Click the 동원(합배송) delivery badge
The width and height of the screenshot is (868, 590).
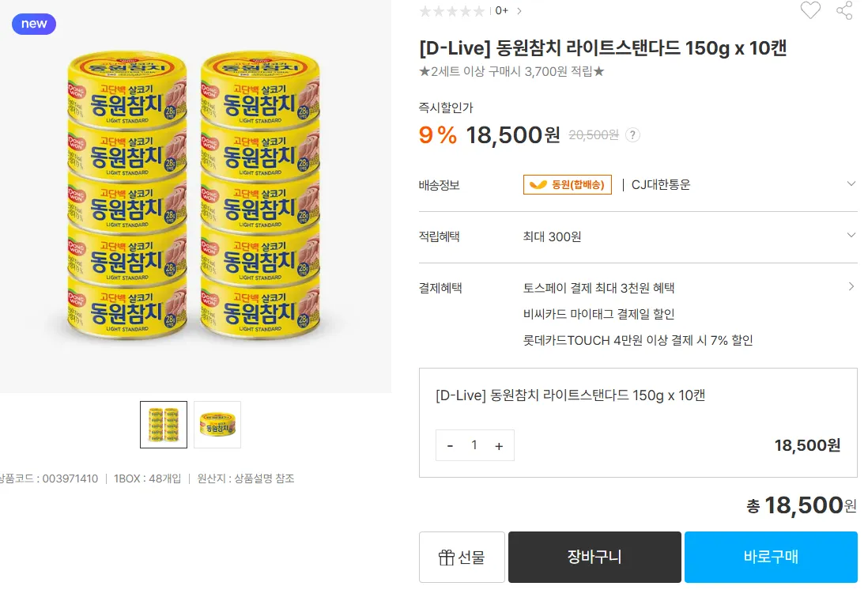click(x=567, y=184)
